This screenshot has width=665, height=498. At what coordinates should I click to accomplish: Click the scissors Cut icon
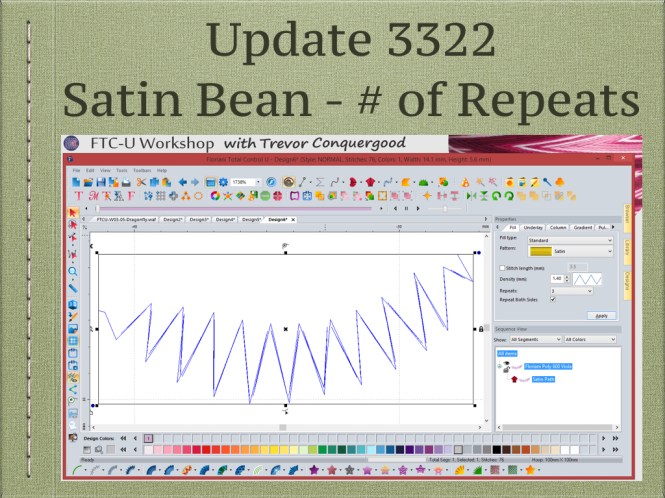tap(142, 182)
